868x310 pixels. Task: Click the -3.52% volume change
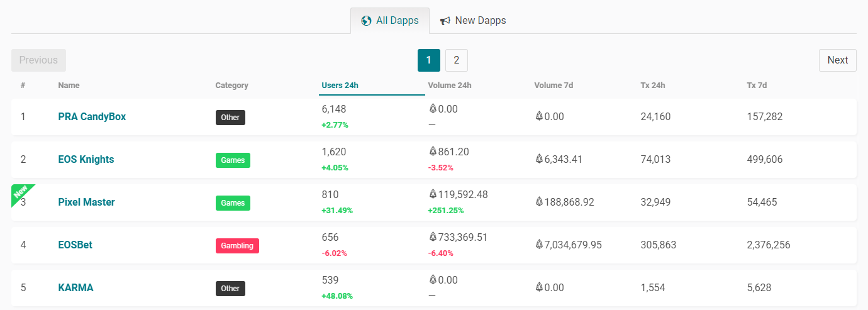click(x=440, y=168)
